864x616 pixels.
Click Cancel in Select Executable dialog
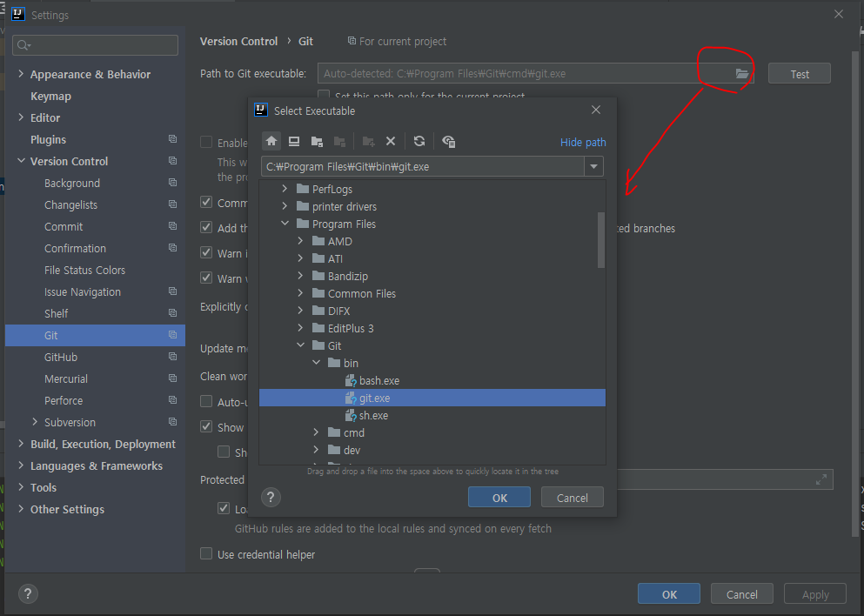tap(572, 498)
